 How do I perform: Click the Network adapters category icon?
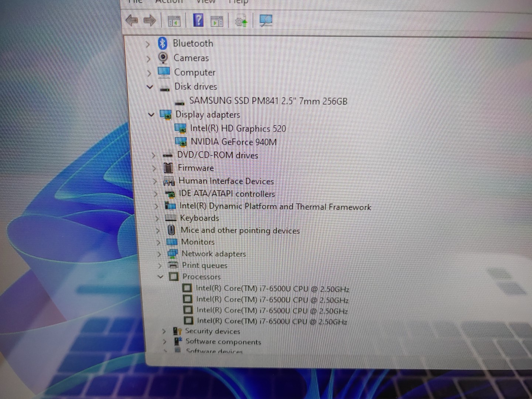click(173, 254)
